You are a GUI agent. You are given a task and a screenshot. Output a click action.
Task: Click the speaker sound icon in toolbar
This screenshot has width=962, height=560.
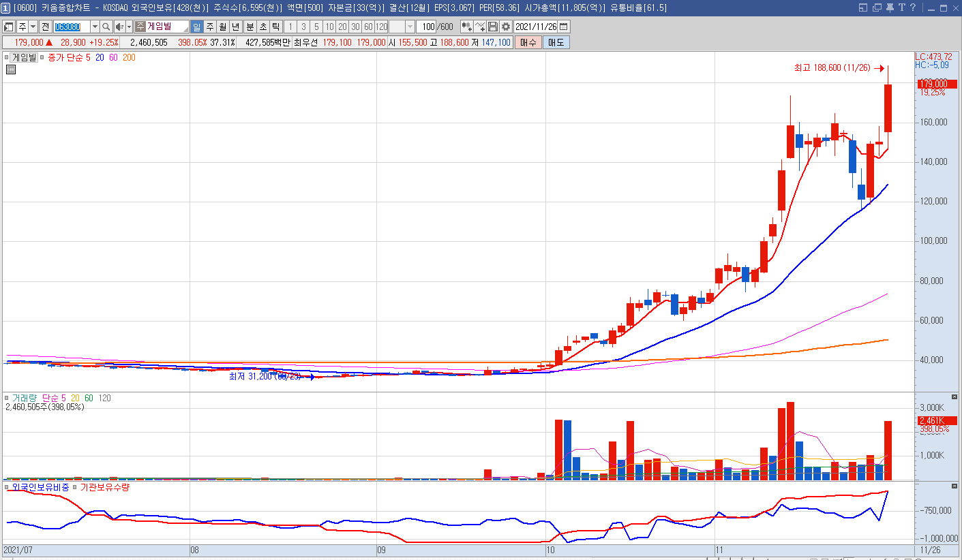pyautogui.click(x=119, y=27)
